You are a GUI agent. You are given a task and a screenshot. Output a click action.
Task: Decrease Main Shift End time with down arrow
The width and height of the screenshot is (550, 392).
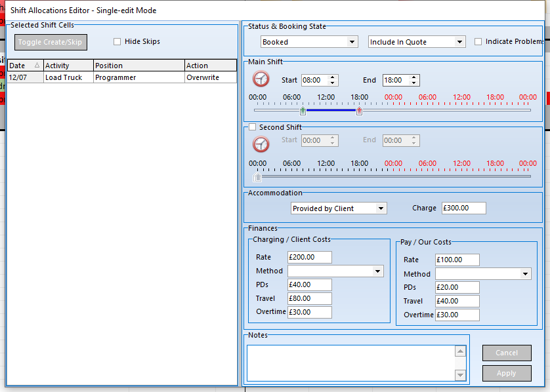coord(413,83)
